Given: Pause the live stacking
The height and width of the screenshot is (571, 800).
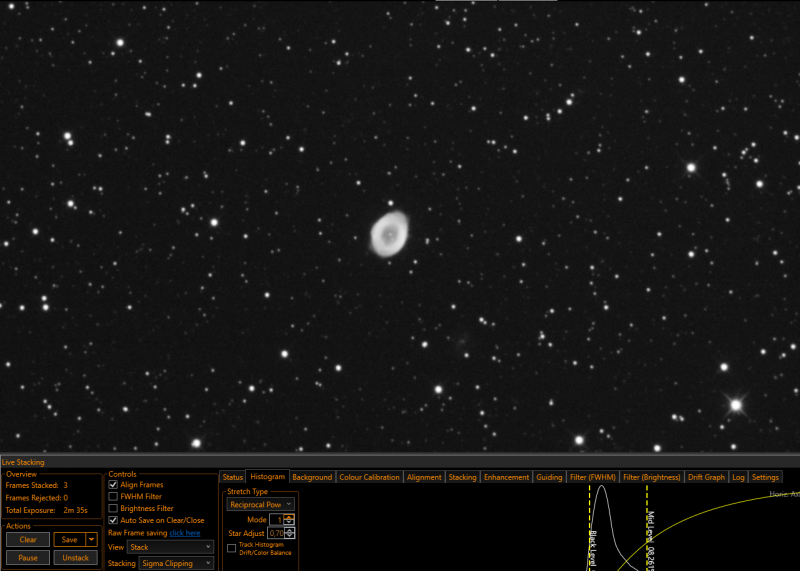Looking at the screenshot, I should [28, 558].
